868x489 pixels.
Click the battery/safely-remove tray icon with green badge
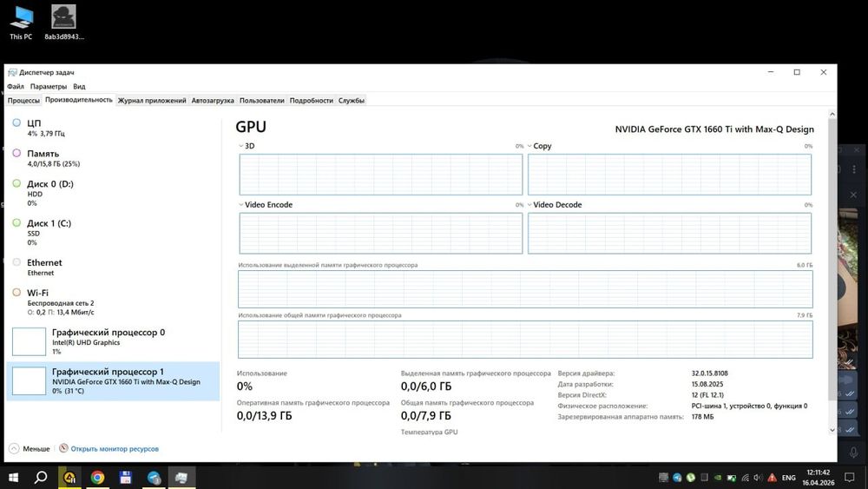pos(731,478)
